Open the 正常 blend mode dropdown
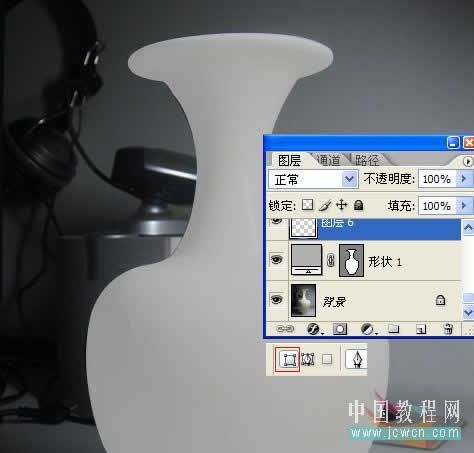474x453 pixels. coord(313,180)
